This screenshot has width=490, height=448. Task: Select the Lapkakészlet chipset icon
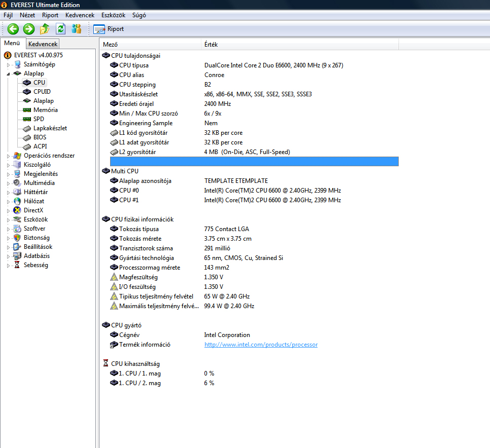[x=27, y=128]
